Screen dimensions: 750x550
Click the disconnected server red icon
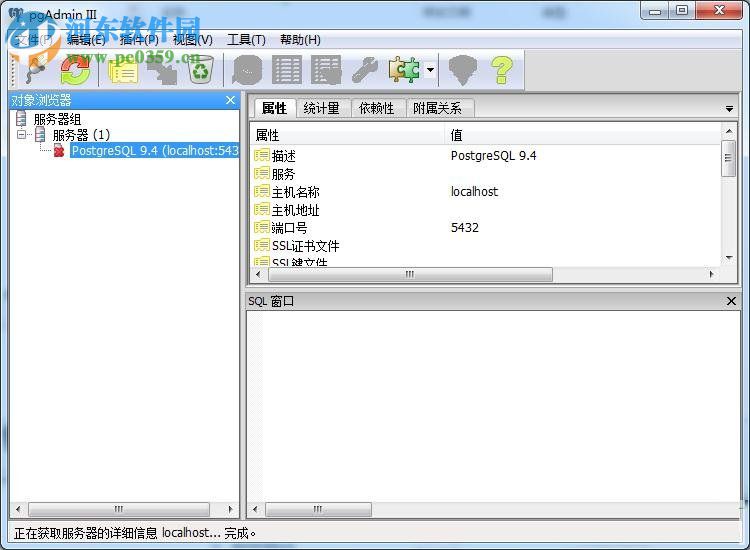coord(59,151)
